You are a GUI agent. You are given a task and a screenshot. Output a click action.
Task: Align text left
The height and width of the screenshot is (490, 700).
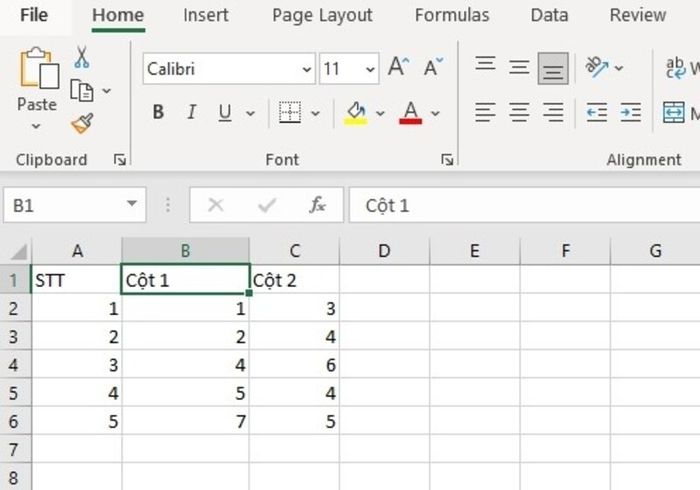tap(485, 112)
